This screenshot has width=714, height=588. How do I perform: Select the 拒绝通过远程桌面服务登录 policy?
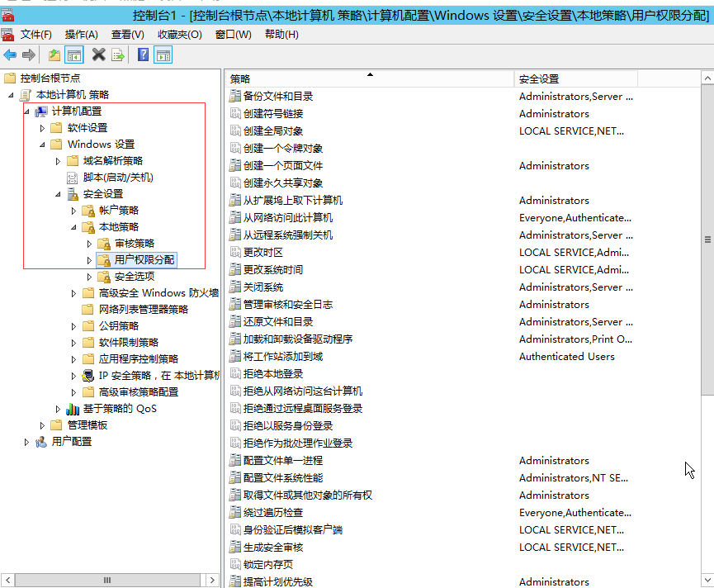[x=303, y=409]
